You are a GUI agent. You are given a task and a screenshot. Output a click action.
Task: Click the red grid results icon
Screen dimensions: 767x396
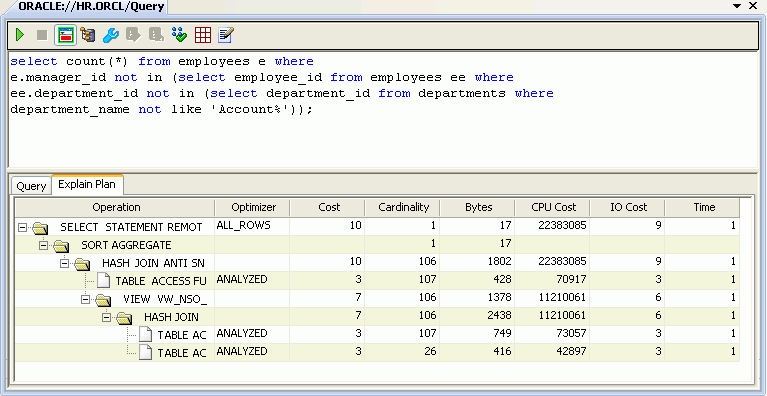203,35
